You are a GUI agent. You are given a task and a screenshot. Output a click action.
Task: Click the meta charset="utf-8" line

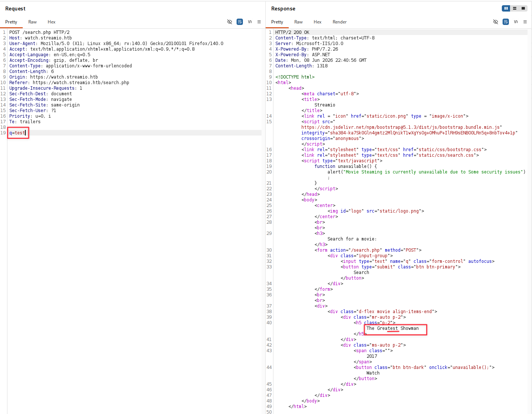point(330,94)
